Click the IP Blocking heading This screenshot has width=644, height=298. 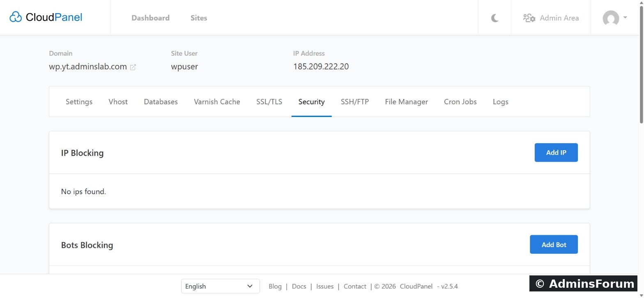coord(82,153)
